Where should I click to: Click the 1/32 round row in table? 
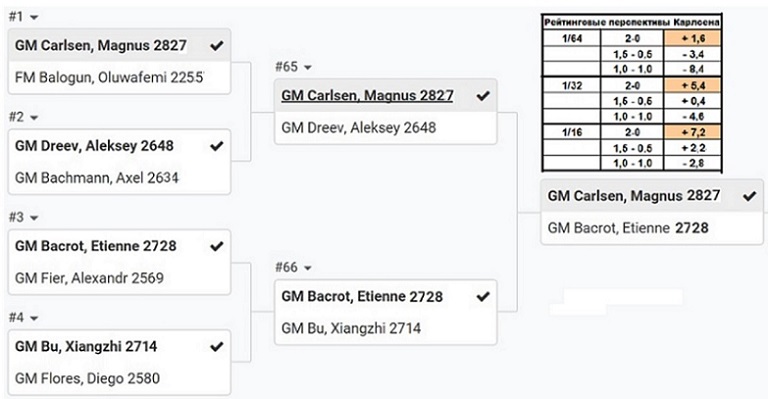tap(632, 85)
